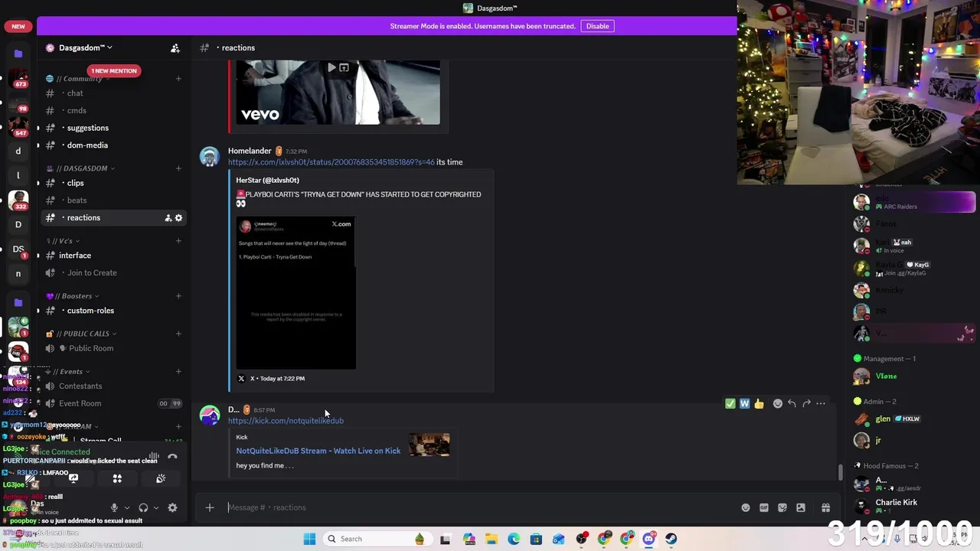Open sticker picker in message bar

point(782,507)
